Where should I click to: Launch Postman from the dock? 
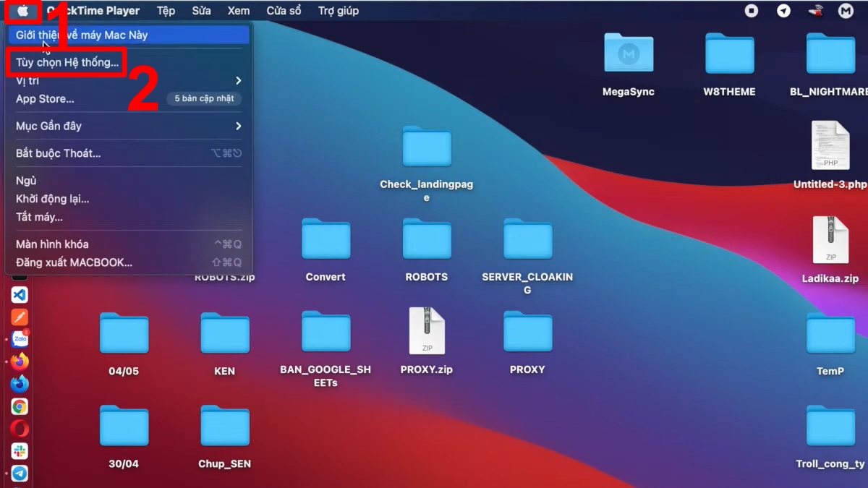point(20,317)
